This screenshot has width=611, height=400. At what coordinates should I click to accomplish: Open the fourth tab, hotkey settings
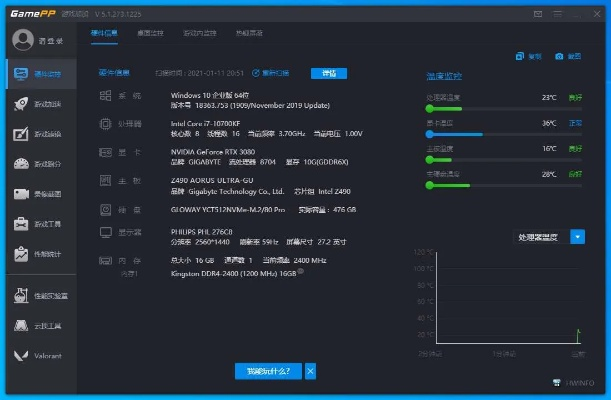[249, 34]
